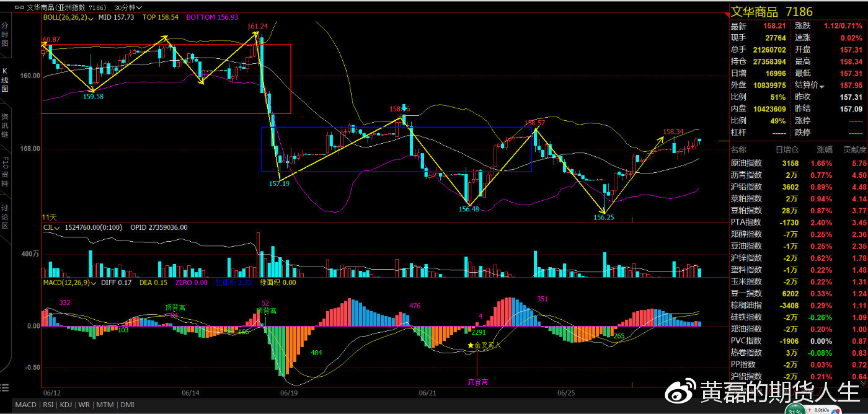Select the 硅铁指数 row

tap(799, 317)
